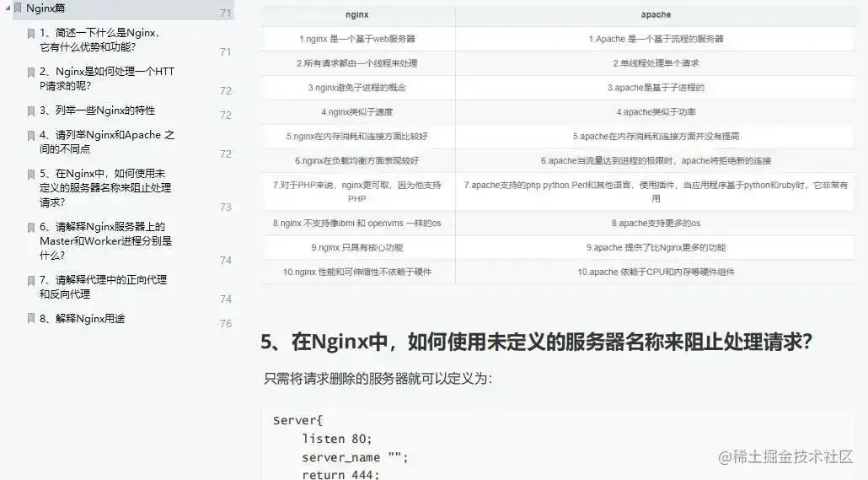Go to outline entry 1、简述一下什么是Nginx
This screenshot has width=868, height=480.
pyautogui.click(x=99, y=40)
